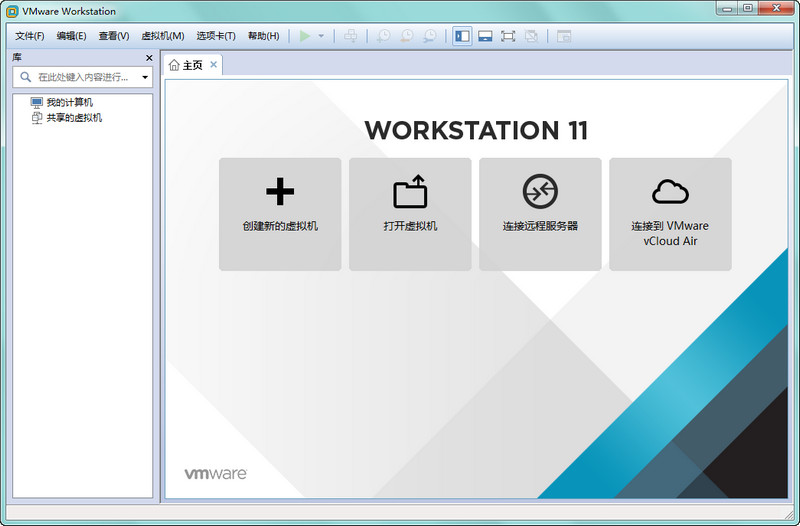Click the Unity mode toolbar icon
This screenshot has height=526, width=800.
[x=531, y=36]
